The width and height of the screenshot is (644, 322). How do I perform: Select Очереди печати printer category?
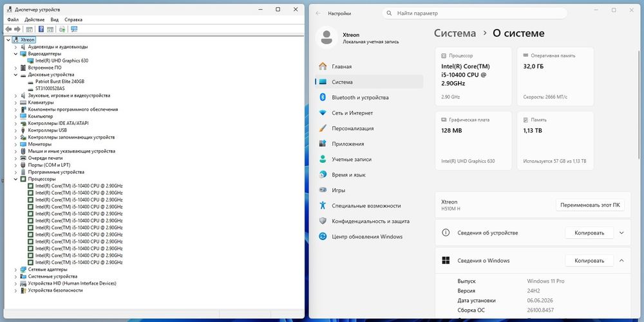(45, 158)
